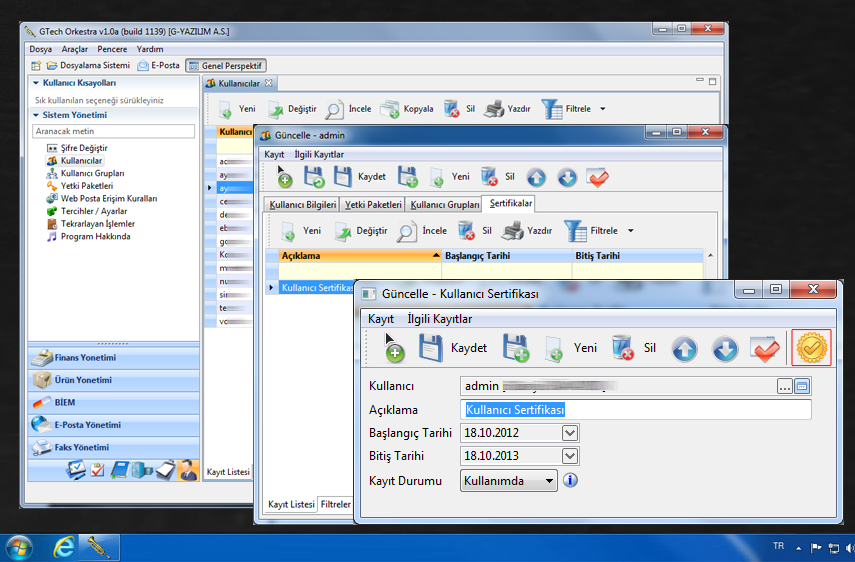Click the Genel Perspektif button

(226, 66)
